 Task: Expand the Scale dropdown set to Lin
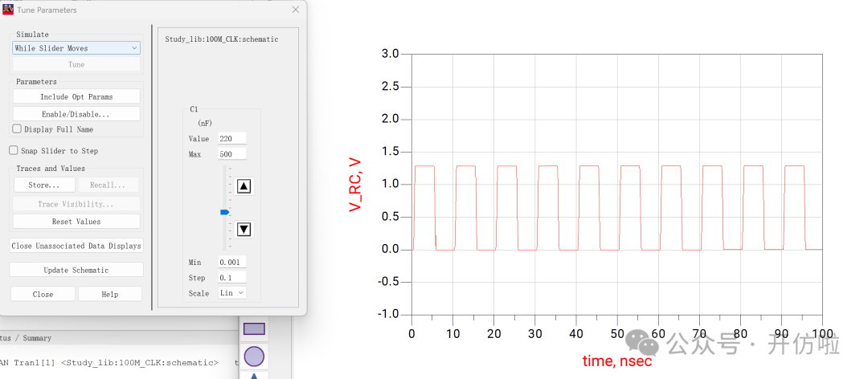coord(231,293)
